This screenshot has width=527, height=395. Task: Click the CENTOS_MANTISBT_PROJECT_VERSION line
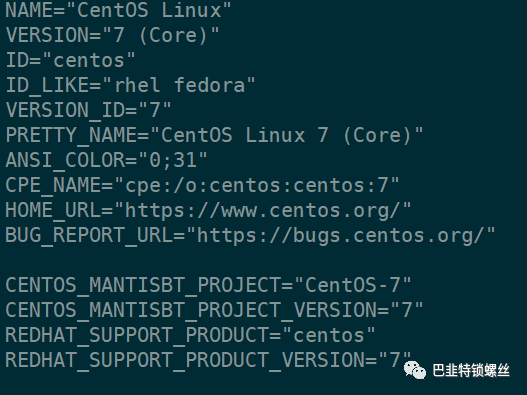click(x=214, y=311)
